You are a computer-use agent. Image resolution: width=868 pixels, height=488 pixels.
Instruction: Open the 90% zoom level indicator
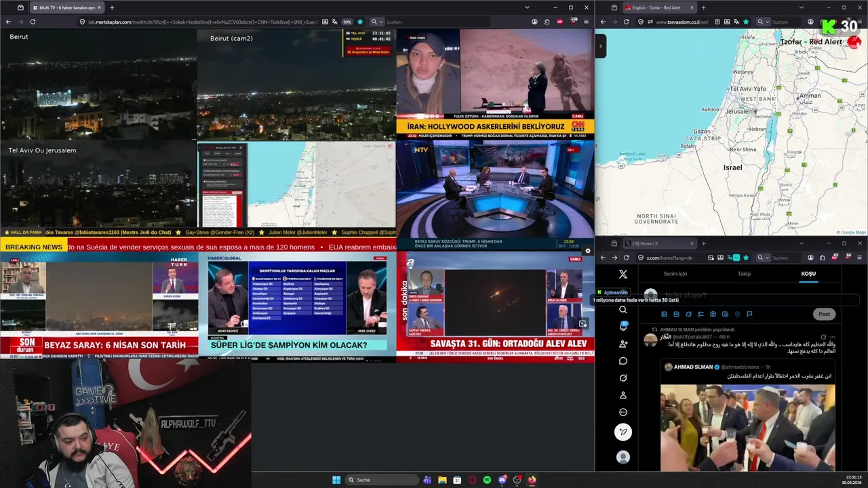tap(347, 22)
